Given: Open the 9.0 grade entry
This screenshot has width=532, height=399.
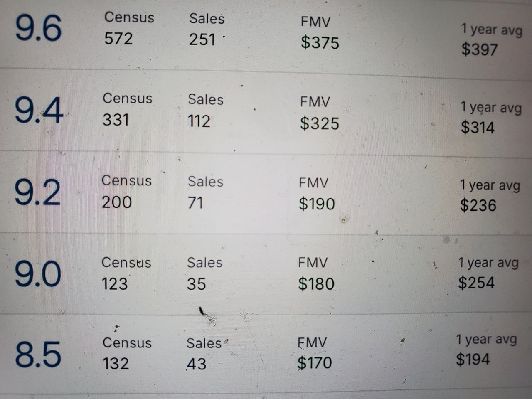Looking at the screenshot, I should pos(266,274).
